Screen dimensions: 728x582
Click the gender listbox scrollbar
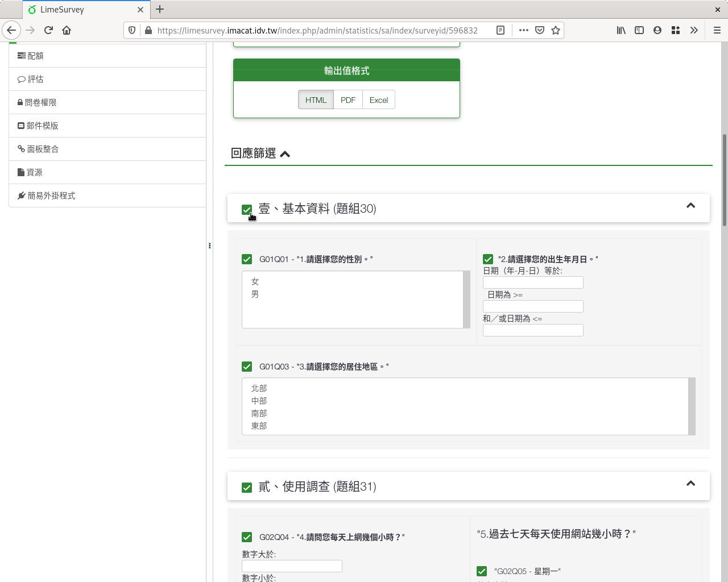pos(466,300)
